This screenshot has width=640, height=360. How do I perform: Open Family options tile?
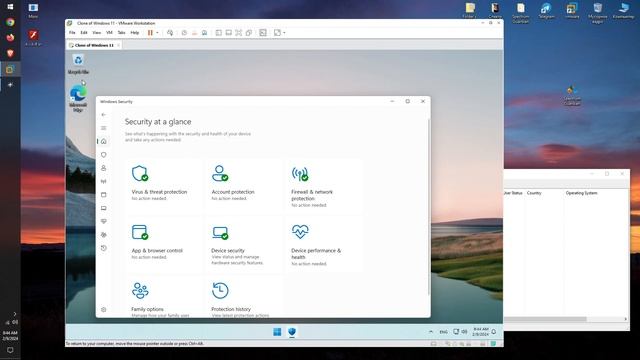[x=164, y=298]
